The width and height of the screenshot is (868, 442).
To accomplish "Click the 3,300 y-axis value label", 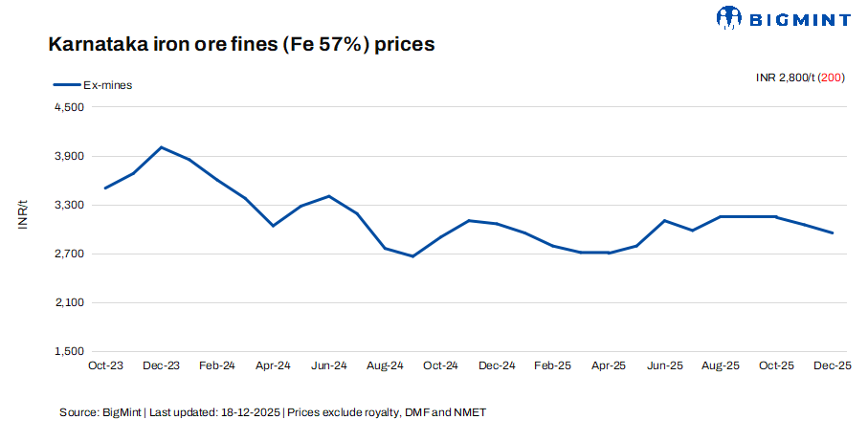I will [x=71, y=206].
